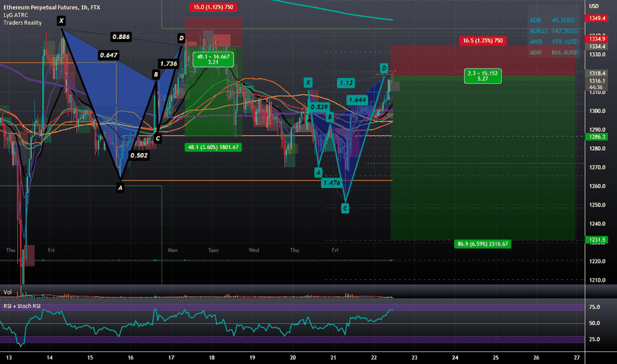The image size is (617, 364).
Task: Select the LyG ATRC indicator label
Action: click(16, 15)
